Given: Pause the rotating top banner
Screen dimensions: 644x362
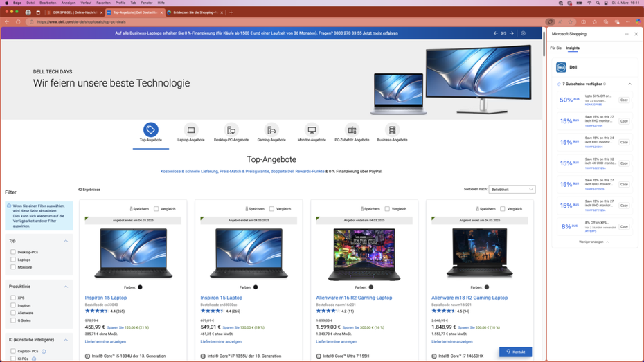Looking at the screenshot, I should (x=524, y=33).
